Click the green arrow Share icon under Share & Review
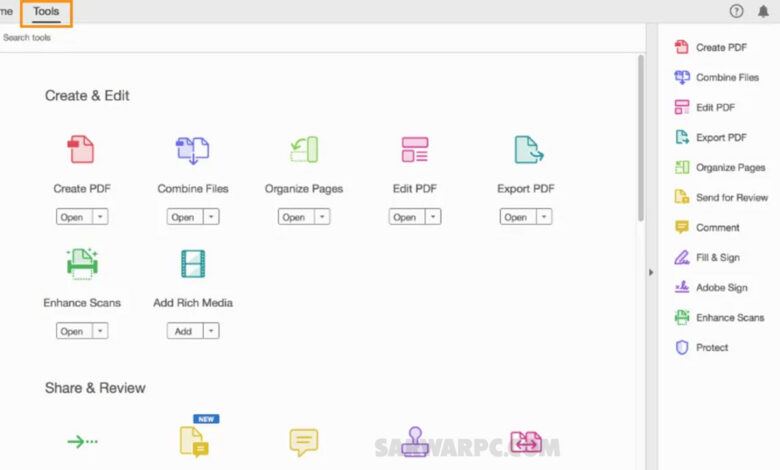Image resolution: width=780 pixels, height=470 pixels. tap(83, 441)
